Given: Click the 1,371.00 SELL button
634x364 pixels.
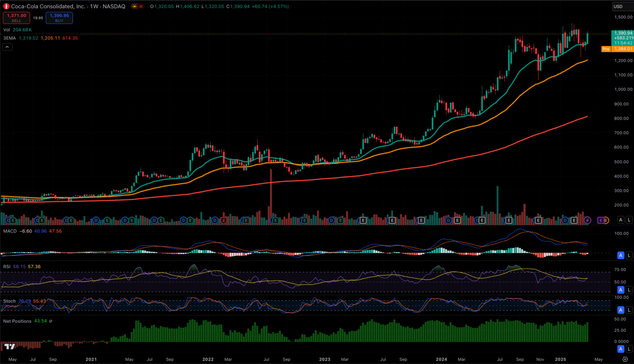Looking at the screenshot, I should [16, 18].
